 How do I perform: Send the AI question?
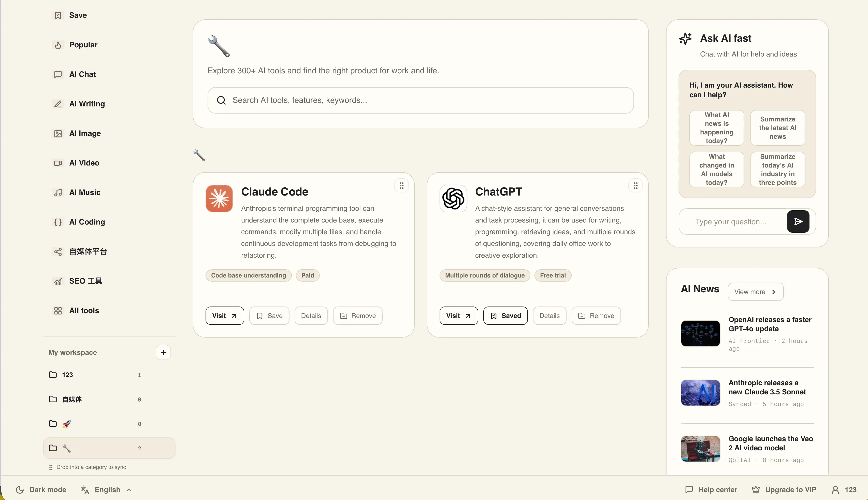coord(798,221)
